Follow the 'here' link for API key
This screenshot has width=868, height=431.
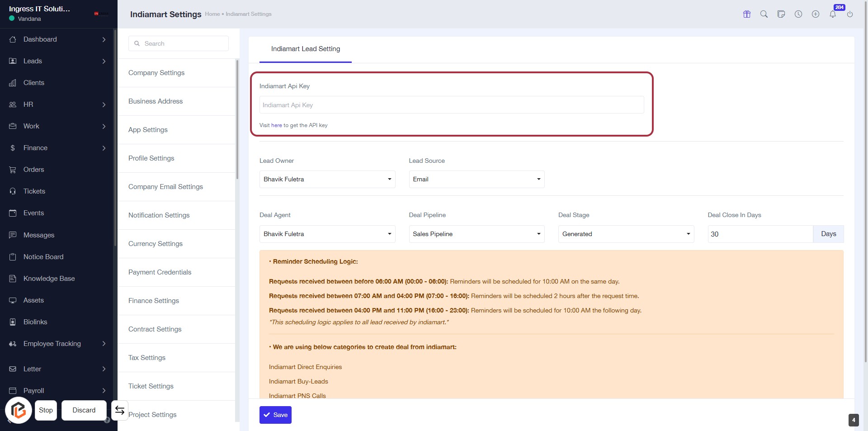[276, 125]
